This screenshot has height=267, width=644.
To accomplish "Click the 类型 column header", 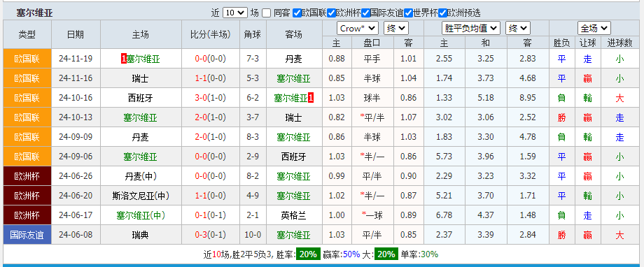I will [27, 34].
